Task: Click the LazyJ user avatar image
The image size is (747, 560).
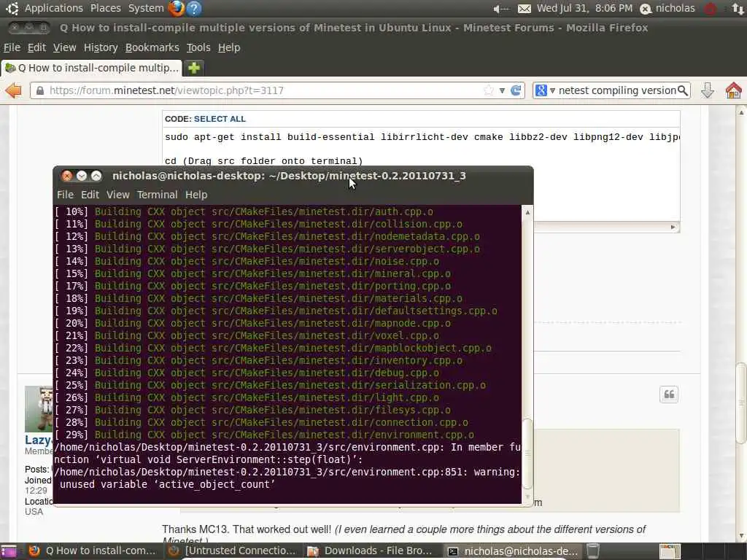Action: click(x=39, y=408)
